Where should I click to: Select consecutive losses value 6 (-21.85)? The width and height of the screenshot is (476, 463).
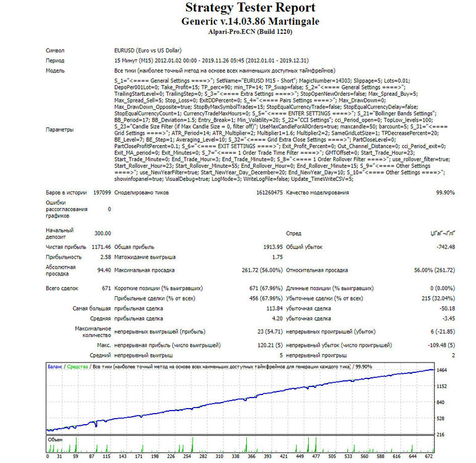click(443, 332)
